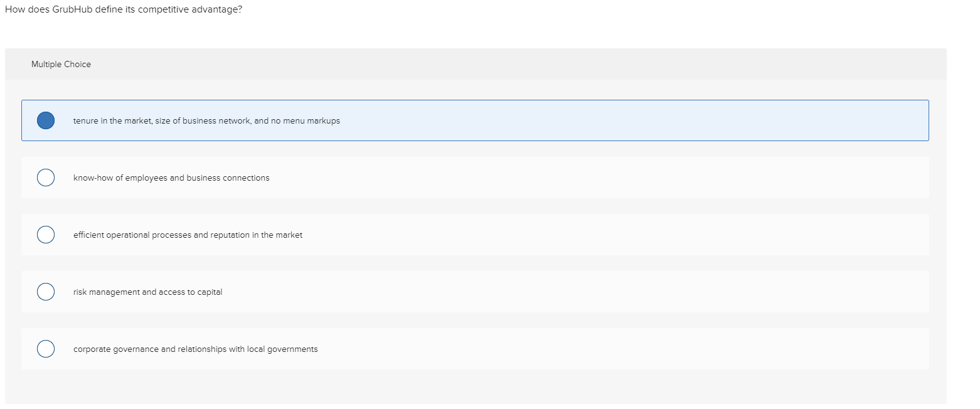Select the 'know-how of employees' radio button
Screen dimensions: 980x409
coord(46,178)
